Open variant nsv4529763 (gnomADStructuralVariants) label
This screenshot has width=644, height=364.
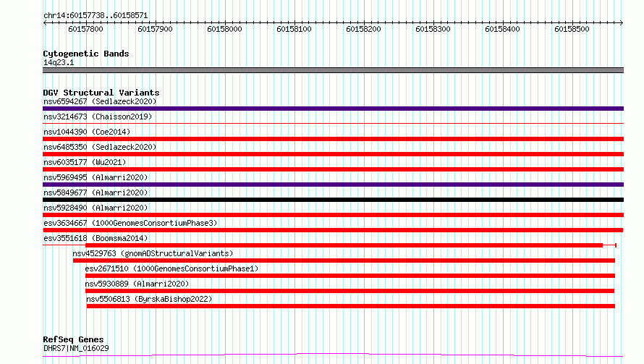click(x=153, y=253)
